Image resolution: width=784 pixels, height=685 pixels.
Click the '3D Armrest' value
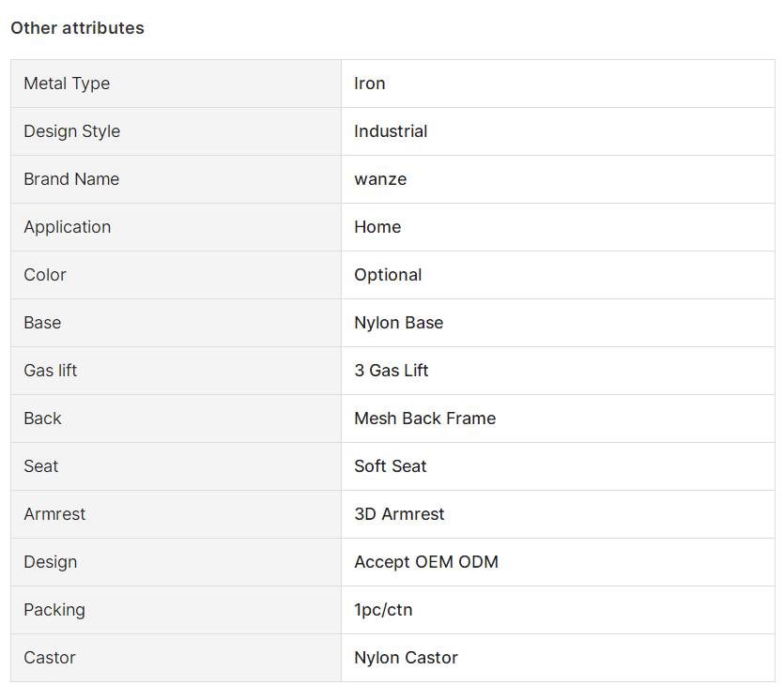tap(399, 514)
